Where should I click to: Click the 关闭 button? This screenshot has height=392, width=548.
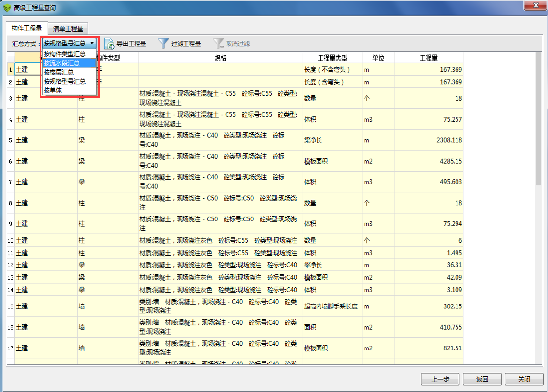tap(524, 379)
